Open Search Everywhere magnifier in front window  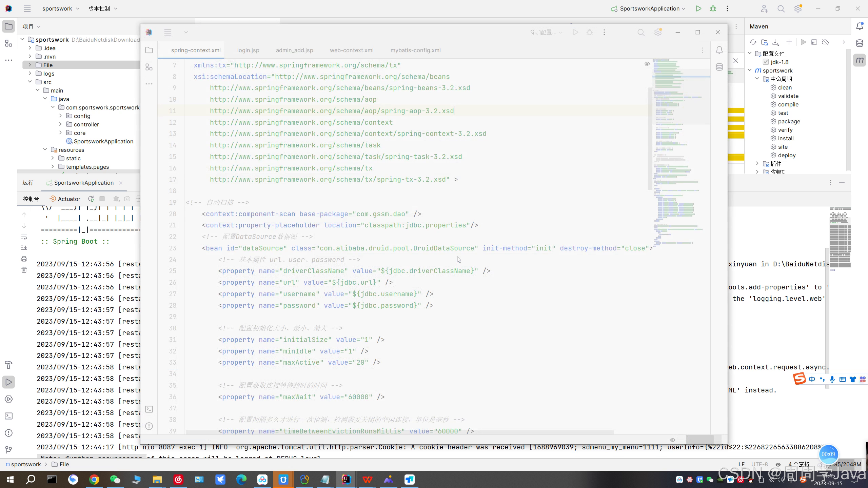point(641,33)
